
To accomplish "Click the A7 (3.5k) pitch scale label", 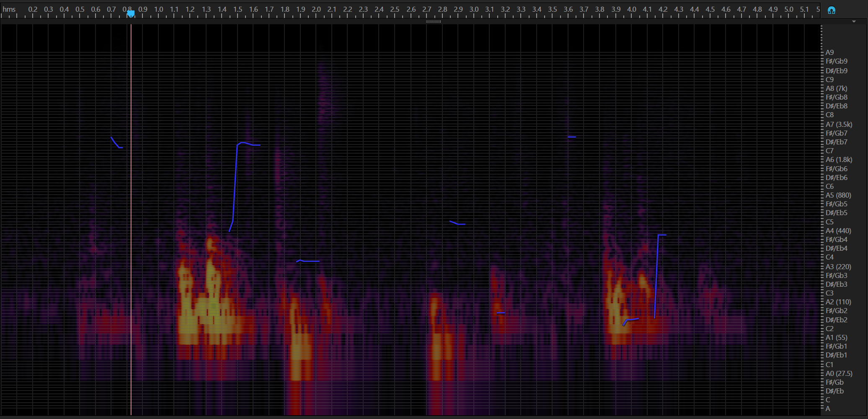I will pos(839,124).
